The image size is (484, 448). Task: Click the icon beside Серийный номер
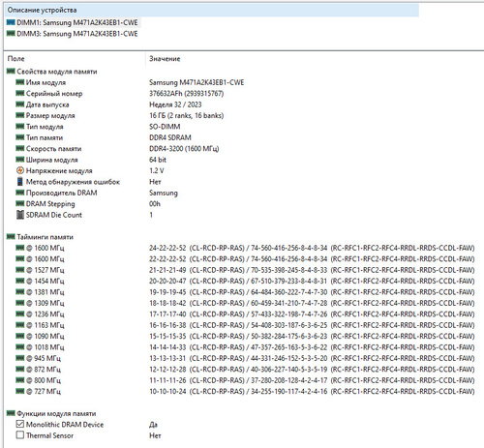coord(20,93)
